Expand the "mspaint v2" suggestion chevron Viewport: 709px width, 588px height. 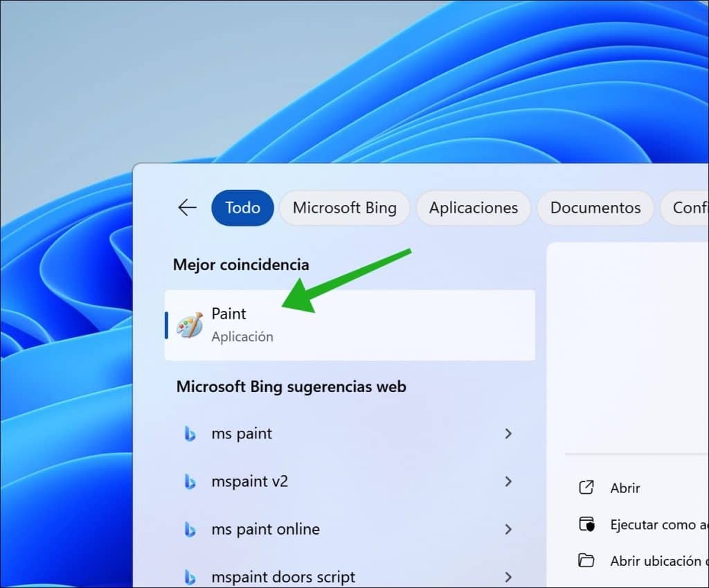(x=509, y=481)
